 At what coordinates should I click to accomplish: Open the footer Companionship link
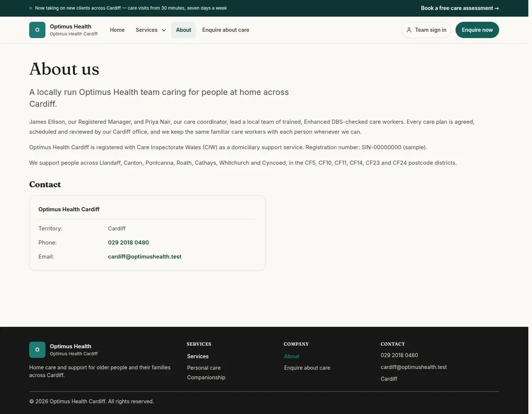pos(206,378)
